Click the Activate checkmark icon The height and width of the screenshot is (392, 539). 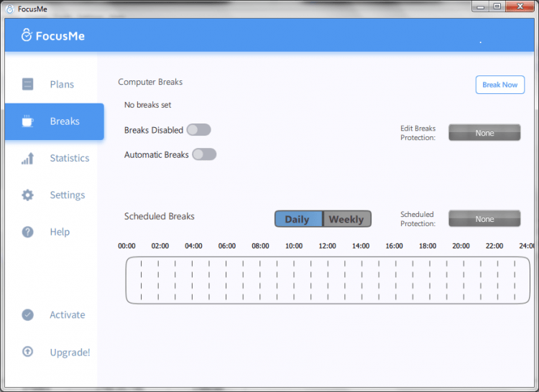(x=27, y=314)
